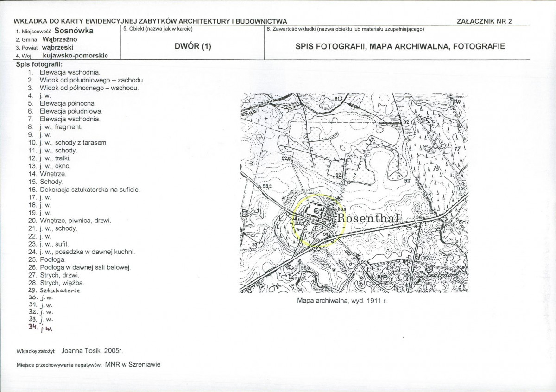
Task: Click item 16 Dekoracja sztukatorska na suficie
Action: [84, 190]
